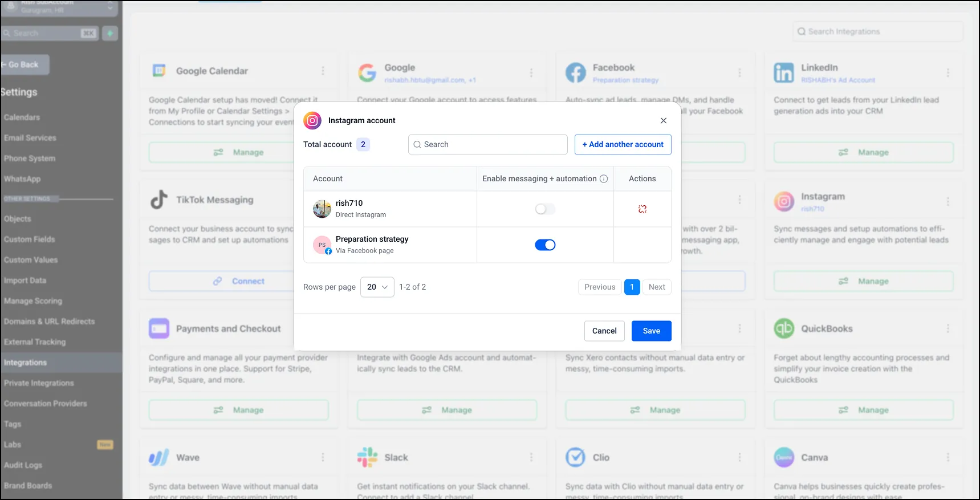The image size is (980, 500).
Task: Open LinkedIn card options menu
Action: (948, 73)
